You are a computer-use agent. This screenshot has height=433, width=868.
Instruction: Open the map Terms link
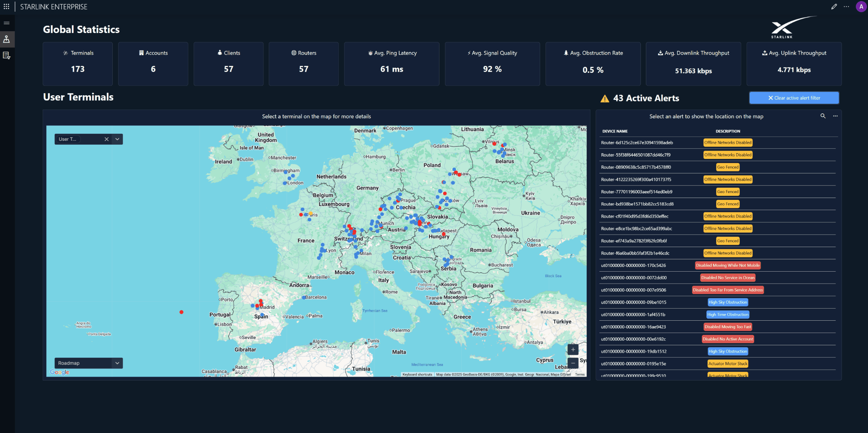point(579,374)
